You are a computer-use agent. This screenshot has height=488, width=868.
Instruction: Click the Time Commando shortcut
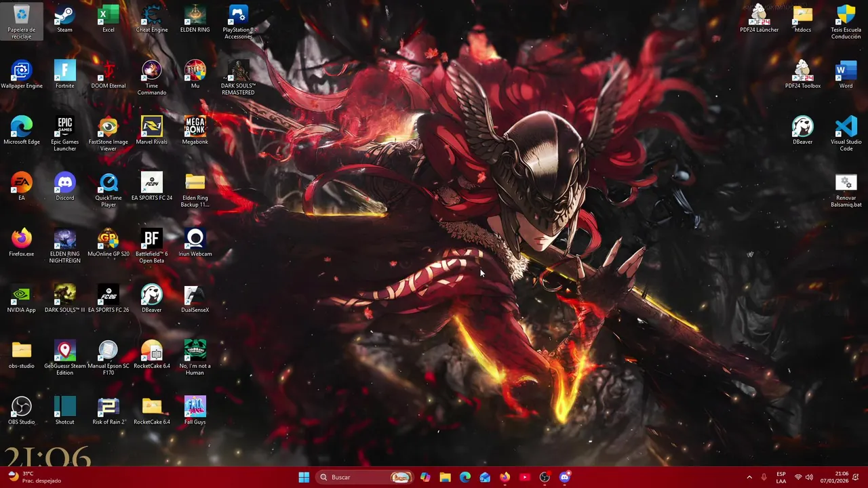tap(152, 78)
